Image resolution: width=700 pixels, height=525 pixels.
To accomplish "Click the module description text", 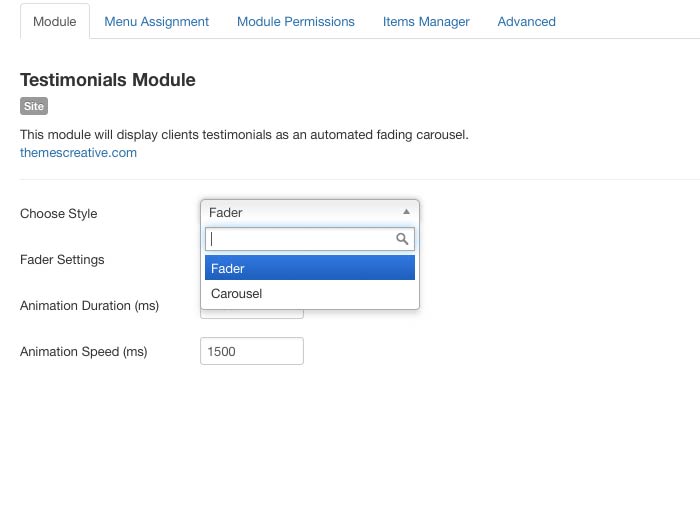I will pos(244,134).
